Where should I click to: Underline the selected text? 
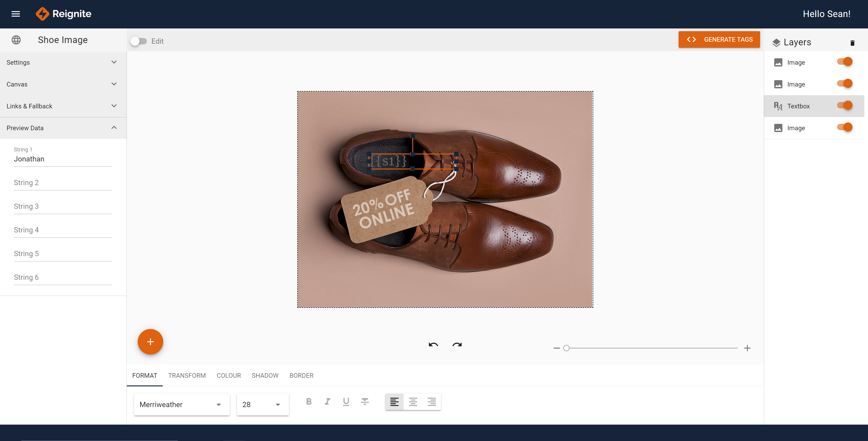346,401
